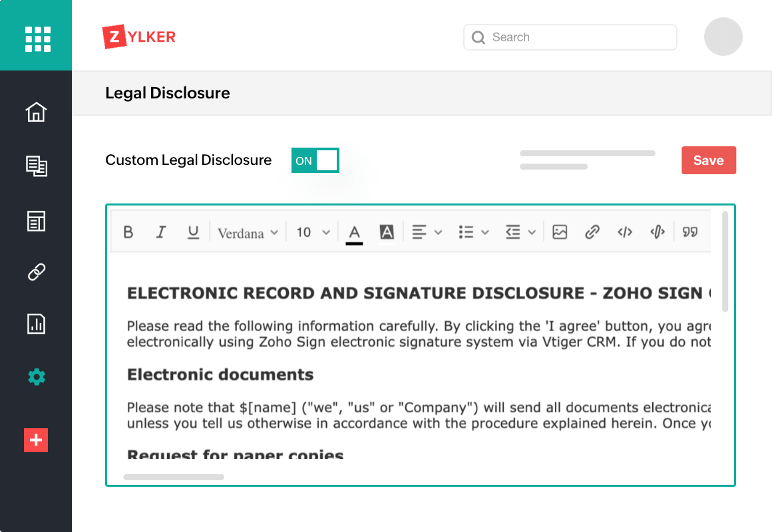The image size is (772, 532).
Task: Select the Bold formatting icon
Action: (x=128, y=231)
